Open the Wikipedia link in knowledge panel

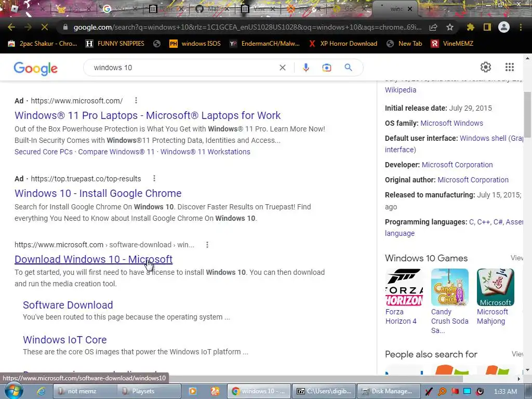(401, 90)
